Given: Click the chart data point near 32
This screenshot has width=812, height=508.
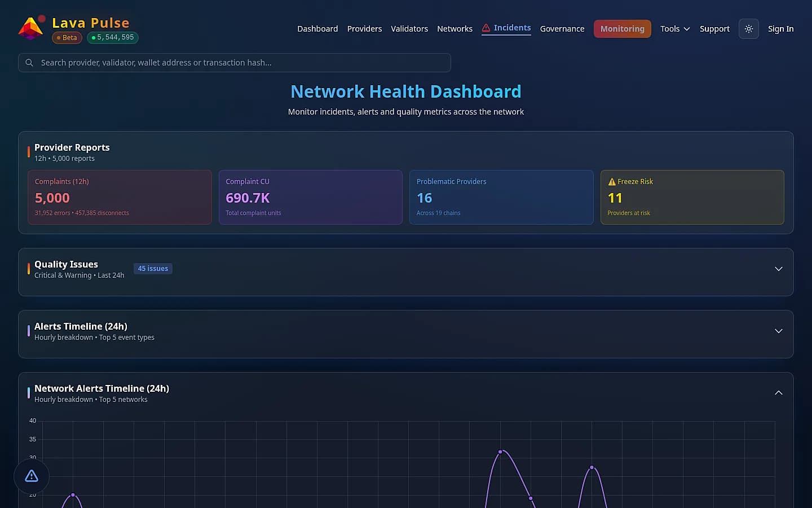Looking at the screenshot, I should [x=500, y=452].
